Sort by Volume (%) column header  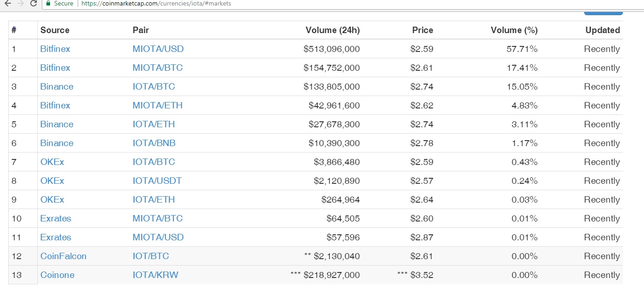click(x=514, y=30)
